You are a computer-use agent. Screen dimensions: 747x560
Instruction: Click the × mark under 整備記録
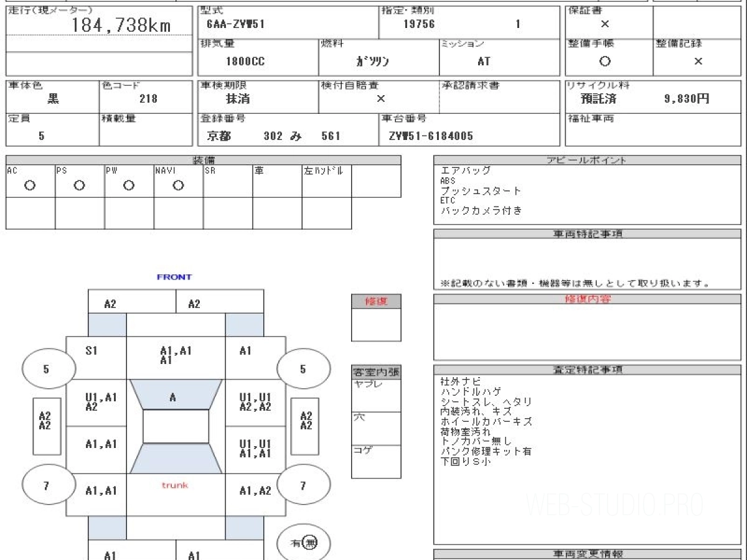coord(698,61)
